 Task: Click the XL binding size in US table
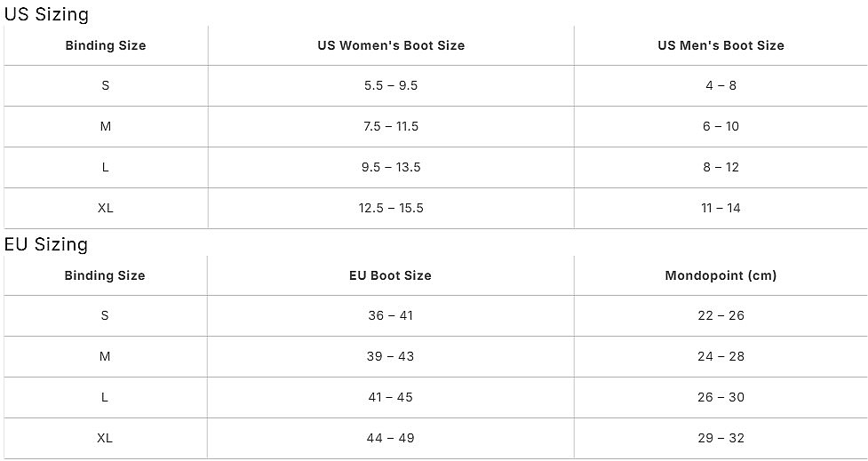(106, 208)
